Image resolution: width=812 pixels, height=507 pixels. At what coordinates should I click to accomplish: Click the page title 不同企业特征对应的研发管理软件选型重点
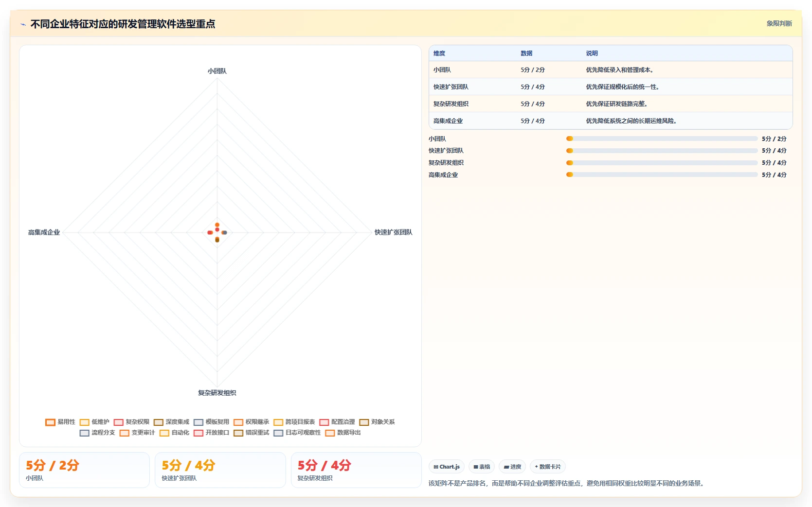123,24
